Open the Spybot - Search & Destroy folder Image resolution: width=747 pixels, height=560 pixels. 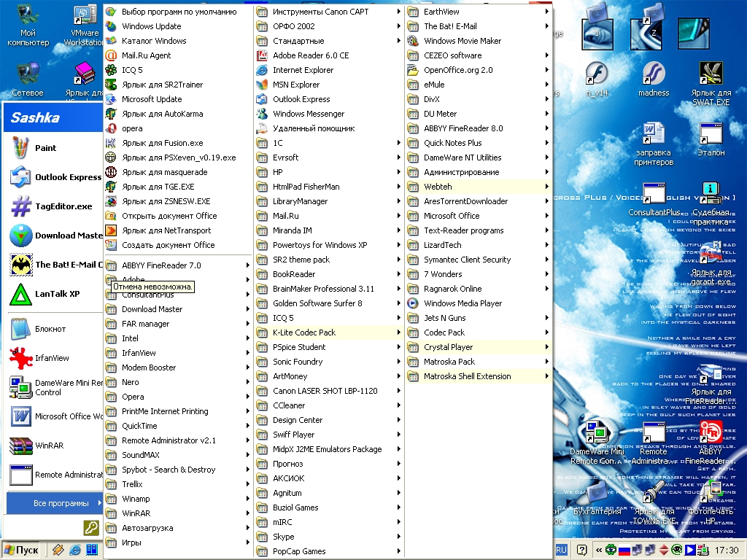point(177,470)
